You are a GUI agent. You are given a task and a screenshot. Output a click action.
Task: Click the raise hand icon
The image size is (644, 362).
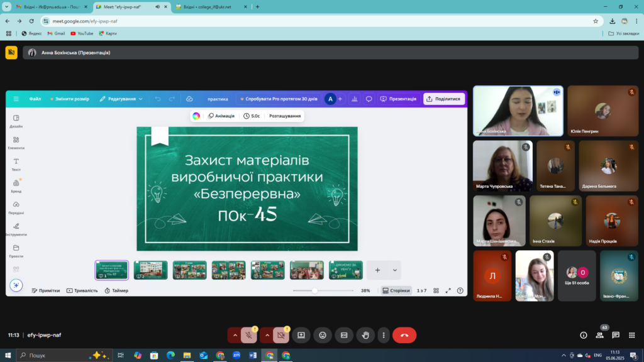365,335
